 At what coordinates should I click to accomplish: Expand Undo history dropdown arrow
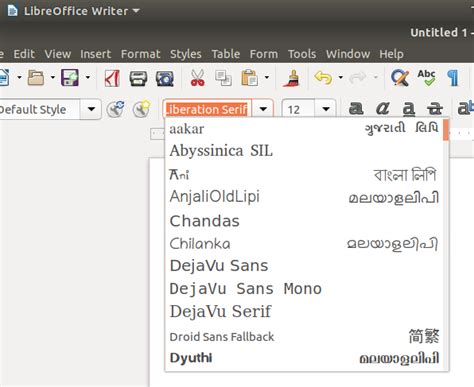[x=340, y=78]
